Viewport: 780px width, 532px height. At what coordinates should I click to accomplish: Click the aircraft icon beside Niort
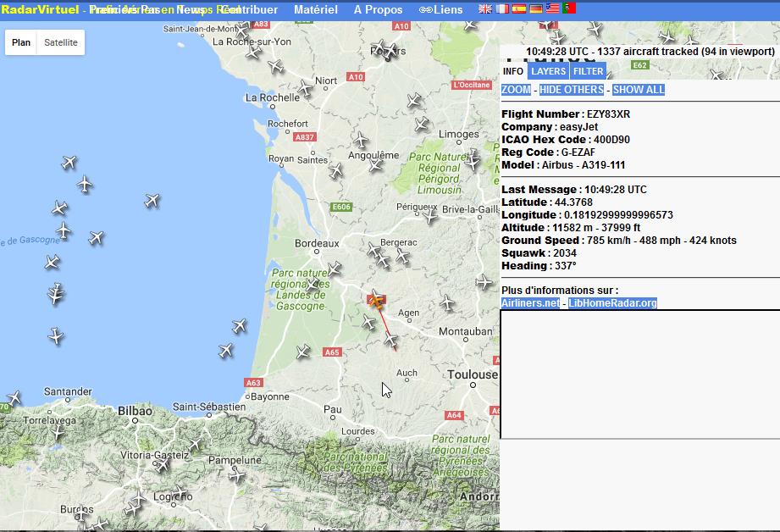[x=304, y=88]
